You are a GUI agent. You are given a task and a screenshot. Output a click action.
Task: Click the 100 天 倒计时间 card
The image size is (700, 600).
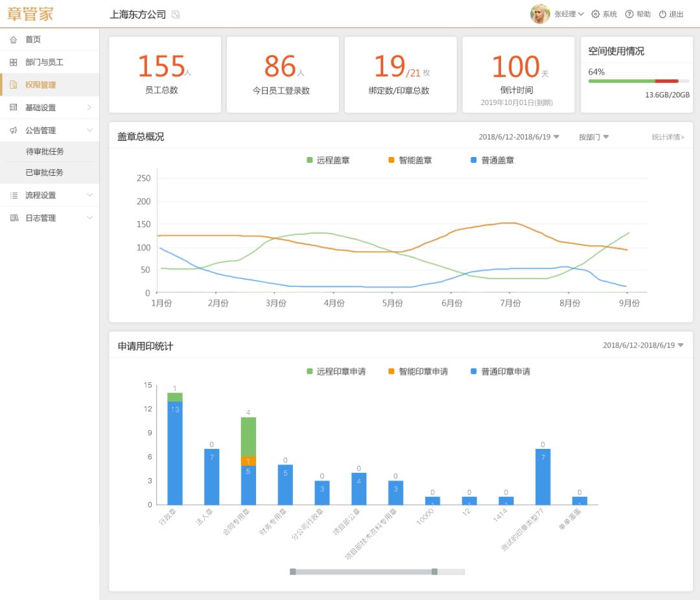[519, 75]
